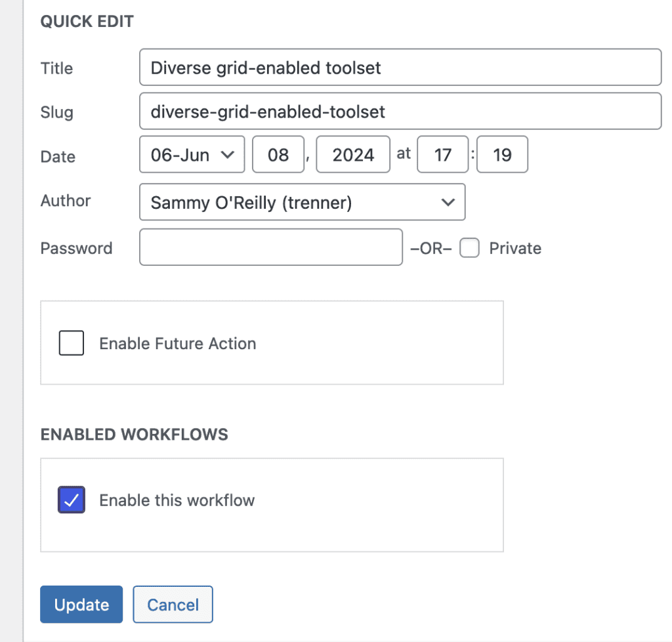The height and width of the screenshot is (642, 672).
Task: Click the Update button
Action: 81,604
